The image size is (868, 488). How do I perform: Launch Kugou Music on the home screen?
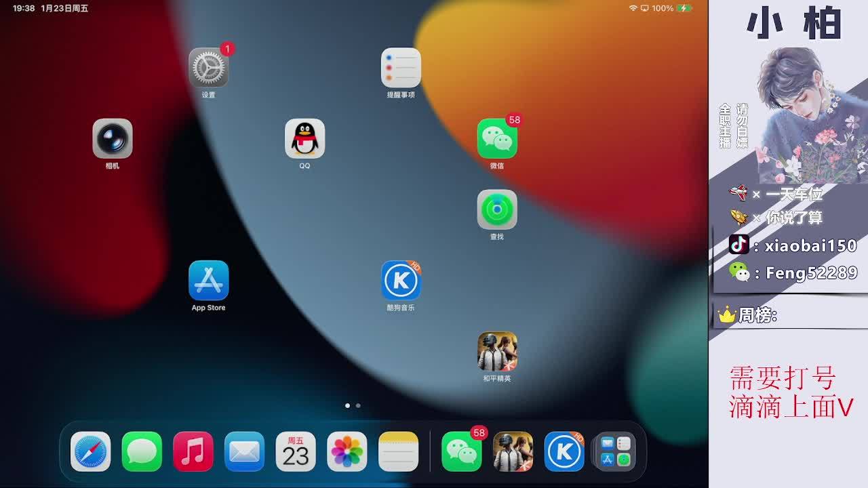coord(401,281)
